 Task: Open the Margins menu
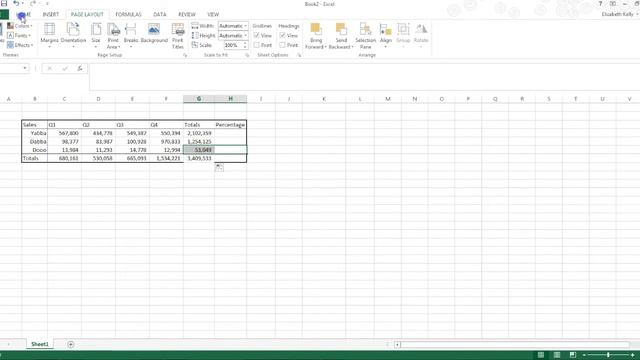click(49, 35)
